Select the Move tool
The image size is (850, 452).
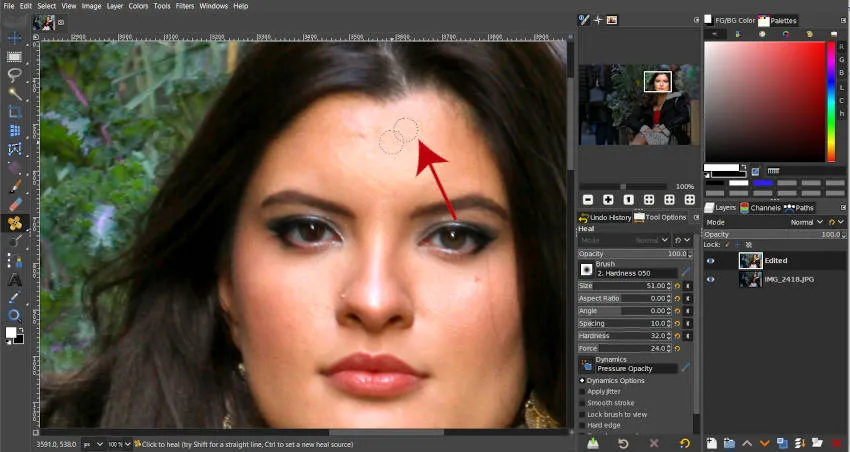tap(15, 38)
